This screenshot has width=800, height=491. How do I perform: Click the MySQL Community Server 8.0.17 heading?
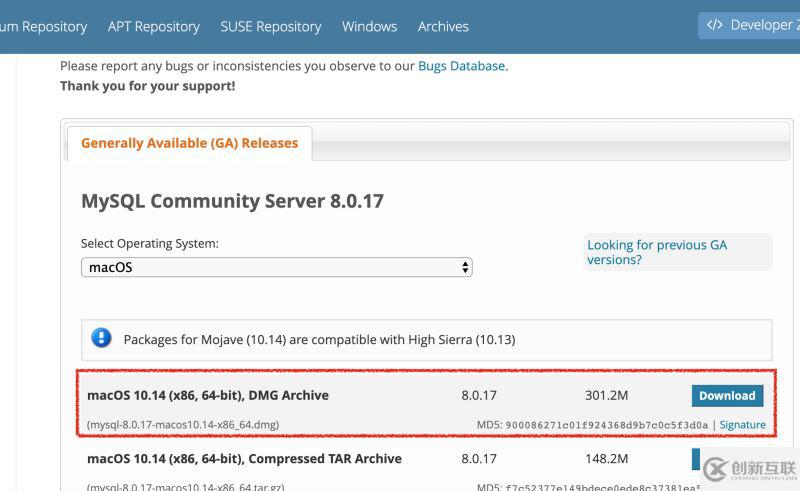232,201
